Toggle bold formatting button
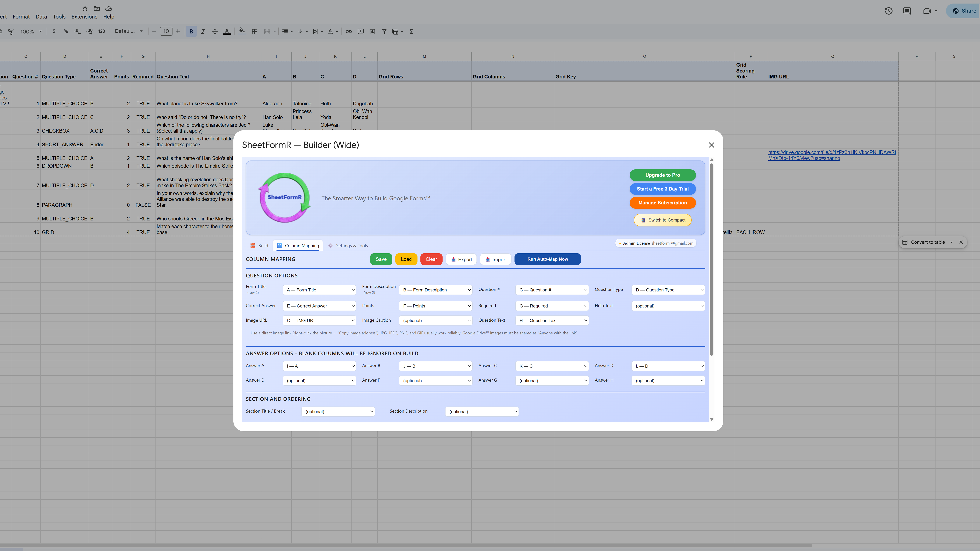 coord(191,32)
